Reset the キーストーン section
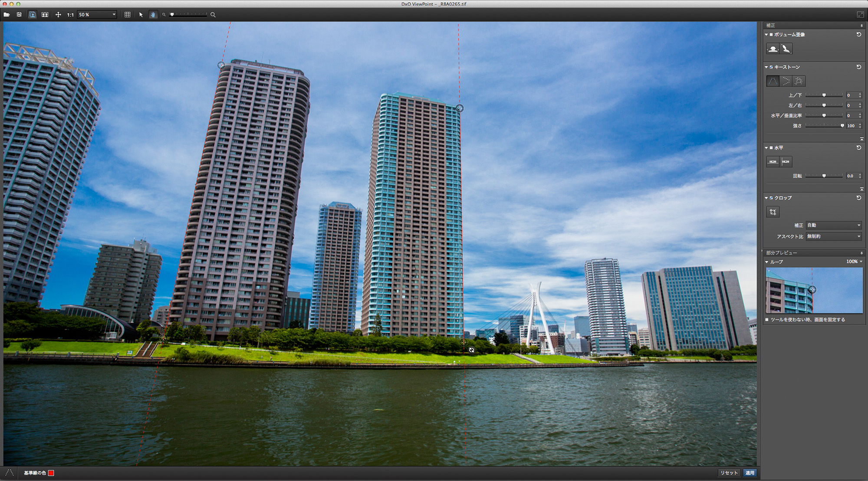The image size is (868, 481). [858, 67]
